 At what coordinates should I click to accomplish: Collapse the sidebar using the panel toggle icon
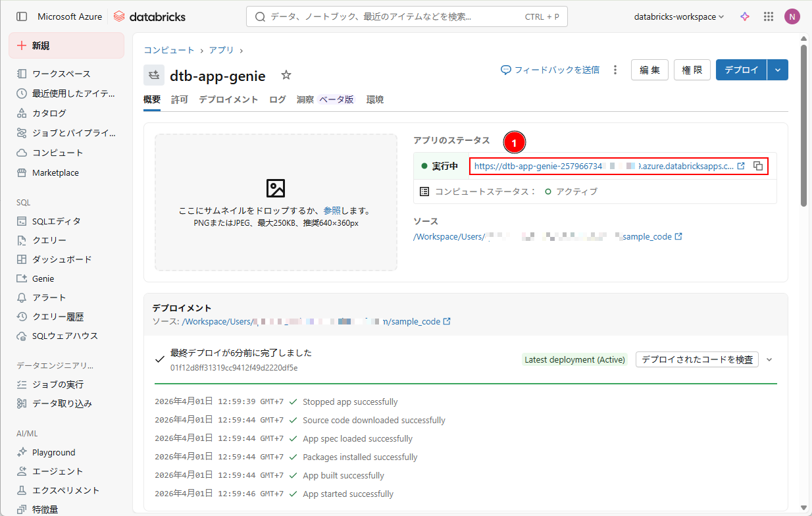click(x=22, y=16)
